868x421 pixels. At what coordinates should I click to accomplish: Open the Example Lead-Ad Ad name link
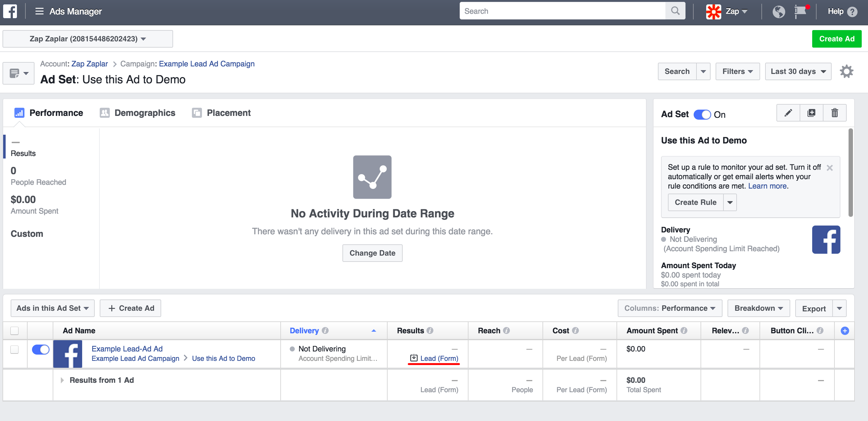coord(127,349)
